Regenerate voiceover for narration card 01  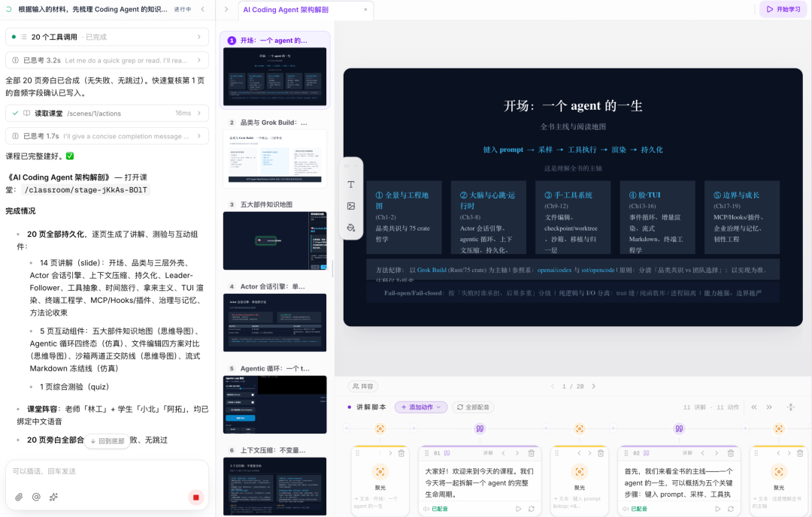point(532,509)
